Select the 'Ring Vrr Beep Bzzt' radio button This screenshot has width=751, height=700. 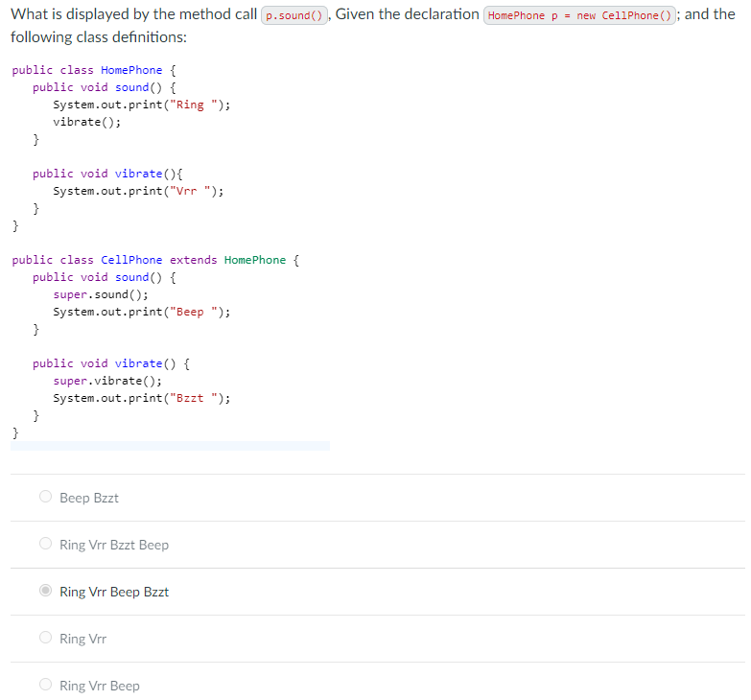[45, 591]
